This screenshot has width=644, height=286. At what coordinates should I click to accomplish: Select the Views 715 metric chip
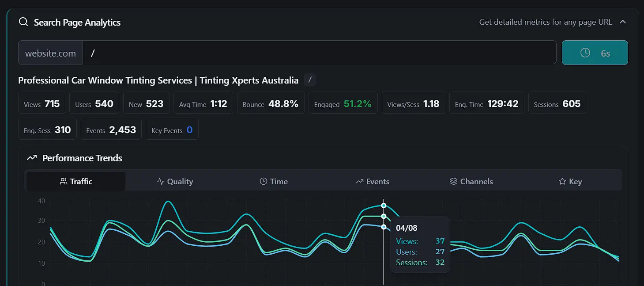coord(41,103)
